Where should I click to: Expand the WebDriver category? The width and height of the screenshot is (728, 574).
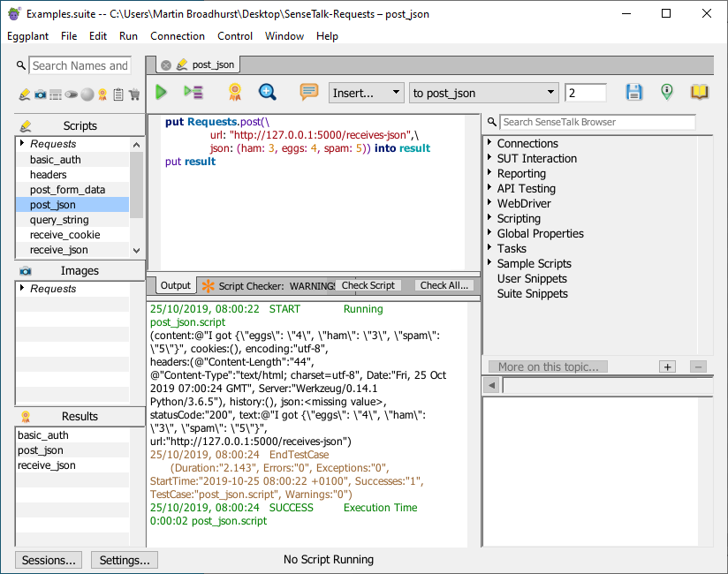click(489, 203)
